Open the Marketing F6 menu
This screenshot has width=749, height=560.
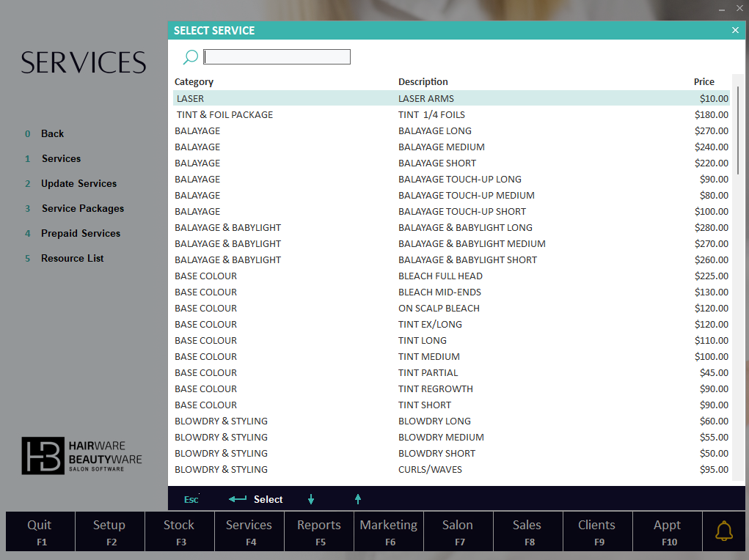388,531
